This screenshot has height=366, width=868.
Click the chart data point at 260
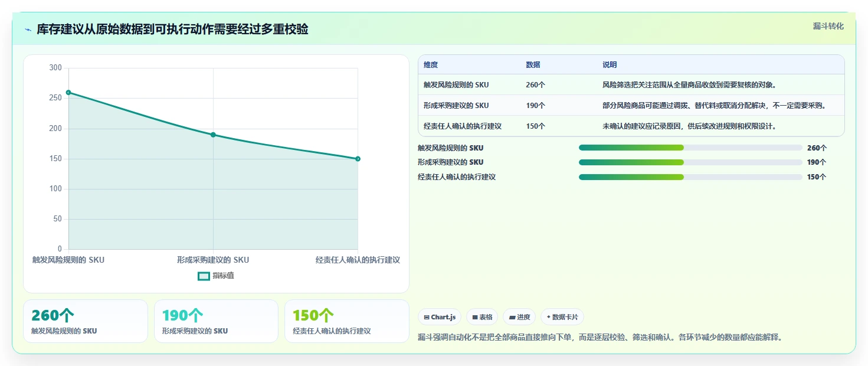pyautogui.click(x=68, y=92)
